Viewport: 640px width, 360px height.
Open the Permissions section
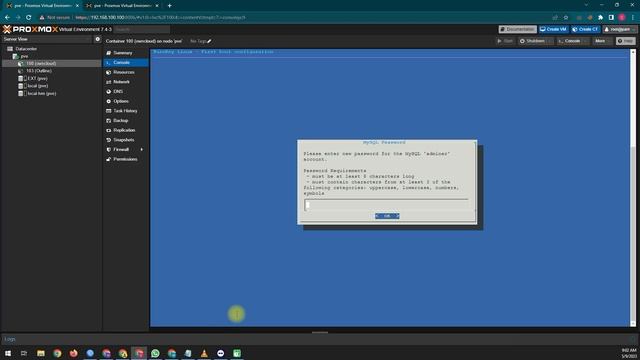tap(126, 159)
